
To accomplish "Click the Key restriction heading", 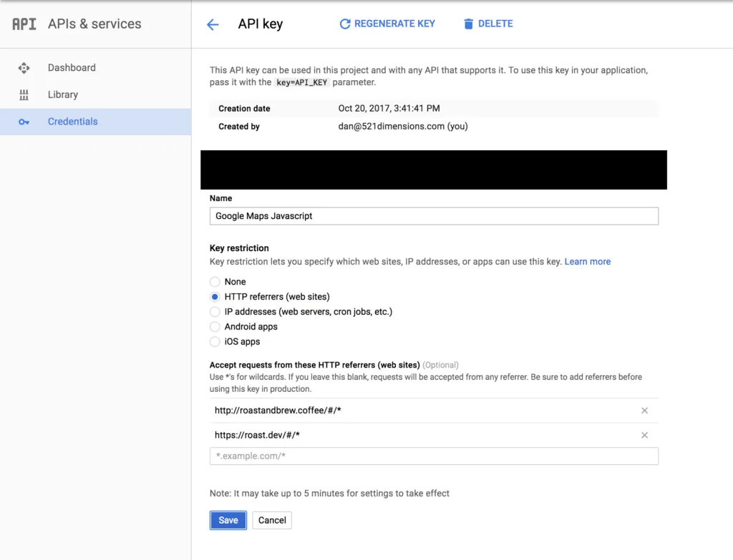I will (x=239, y=248).
